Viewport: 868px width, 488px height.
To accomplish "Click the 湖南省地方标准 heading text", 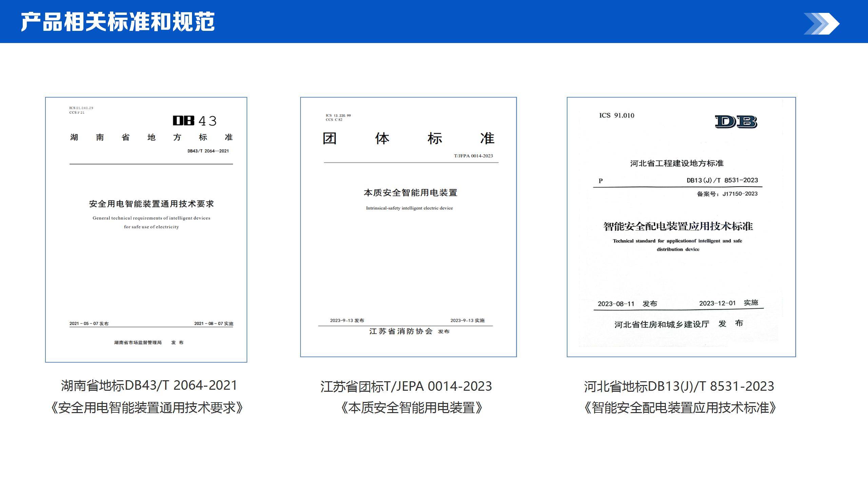I will pos(151,137).
